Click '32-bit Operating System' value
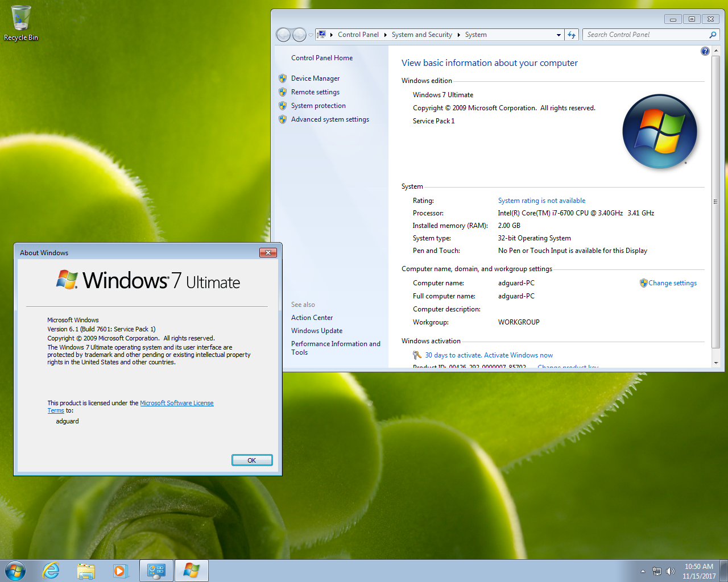This screenshot has width=728, height=582. 535,238
